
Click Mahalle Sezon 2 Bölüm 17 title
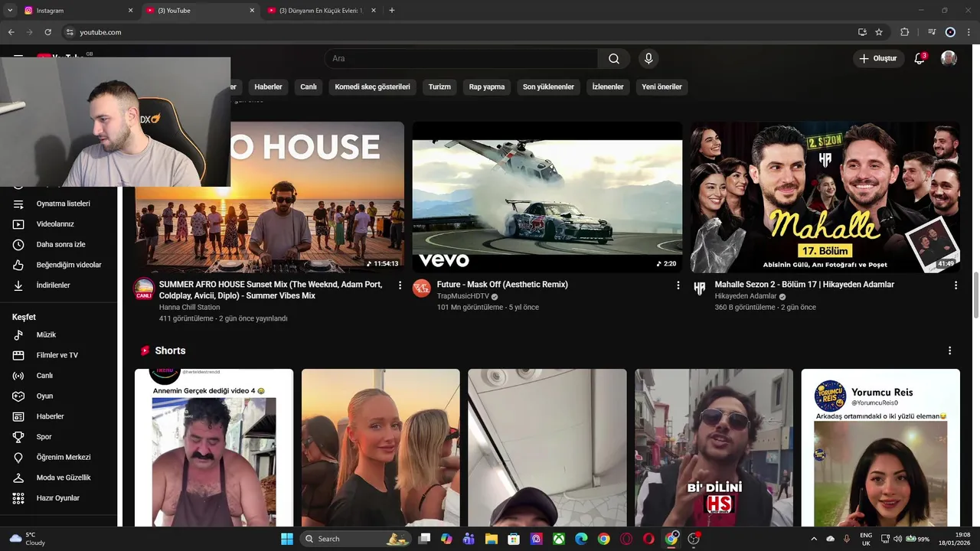point(805,285)
